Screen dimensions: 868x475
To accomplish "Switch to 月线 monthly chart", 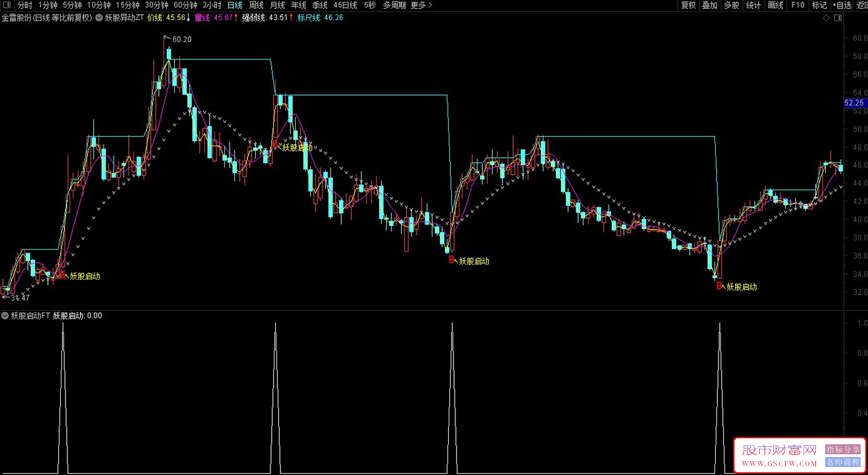I will (x=277, y=5).
